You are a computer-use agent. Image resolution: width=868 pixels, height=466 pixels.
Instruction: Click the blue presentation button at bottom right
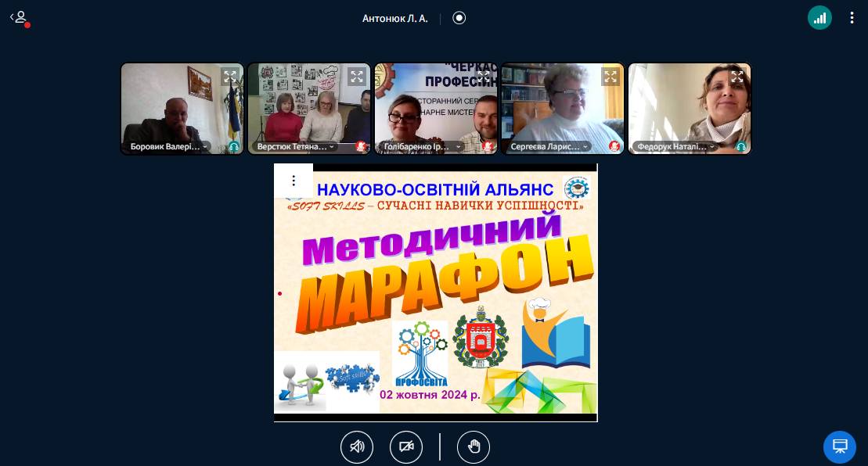839,447
